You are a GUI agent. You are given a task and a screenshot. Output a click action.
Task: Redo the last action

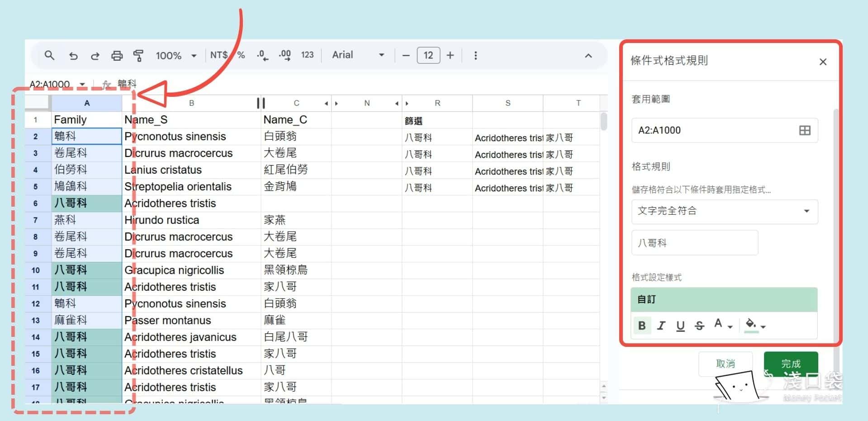click(95, 55)
